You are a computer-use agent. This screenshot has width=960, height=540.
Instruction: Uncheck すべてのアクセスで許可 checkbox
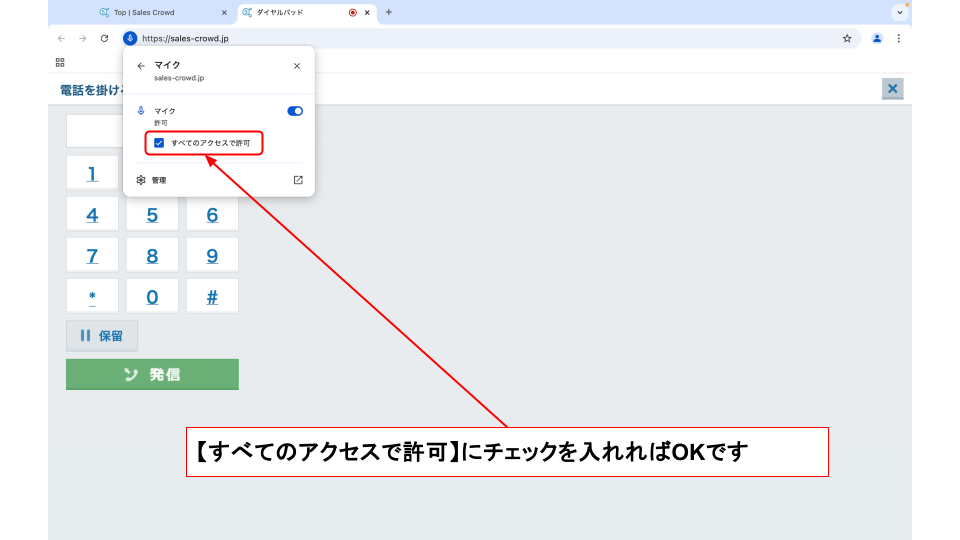click(159, 143)
